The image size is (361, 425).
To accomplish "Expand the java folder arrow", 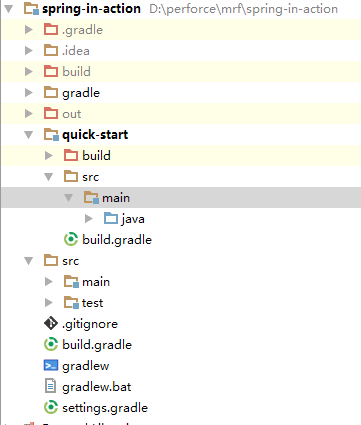I will 89,219.
